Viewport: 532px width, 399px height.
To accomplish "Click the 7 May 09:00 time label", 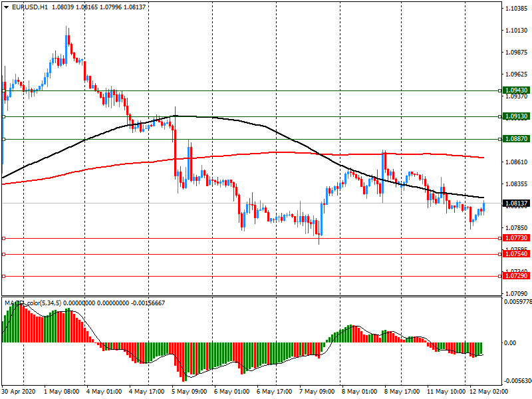I will 317,392.
